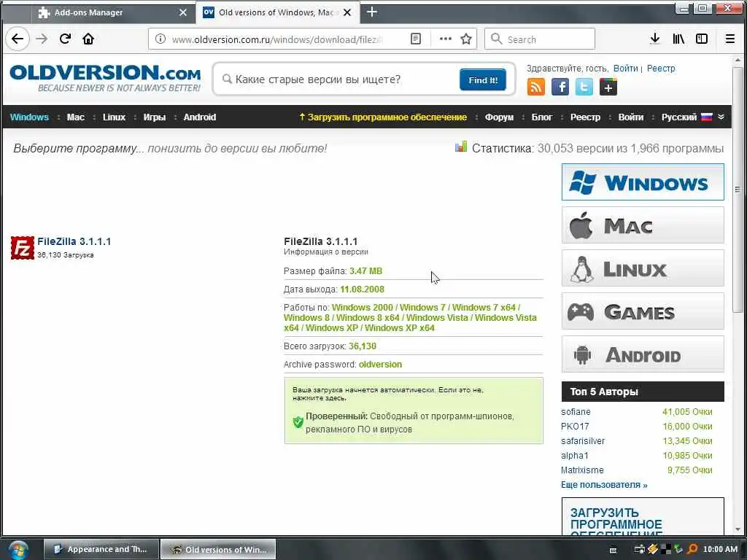
Task: Click the Mac platform banner button
Action: (643, 225)
